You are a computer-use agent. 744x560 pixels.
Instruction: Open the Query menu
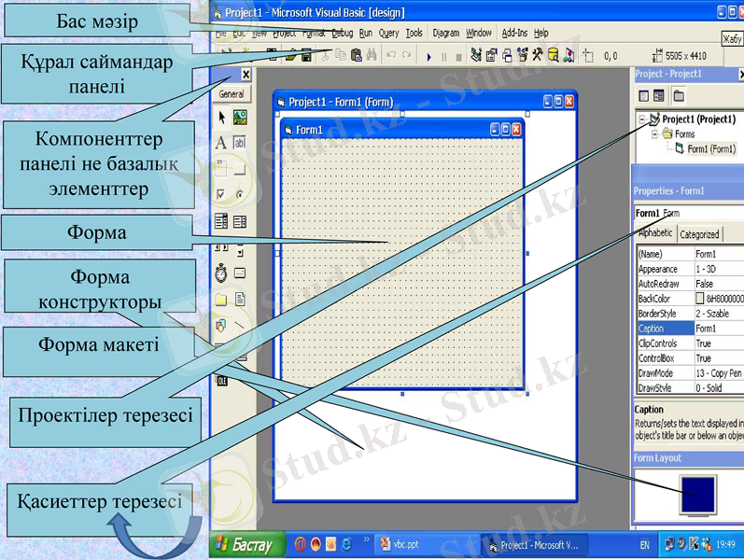388,33
